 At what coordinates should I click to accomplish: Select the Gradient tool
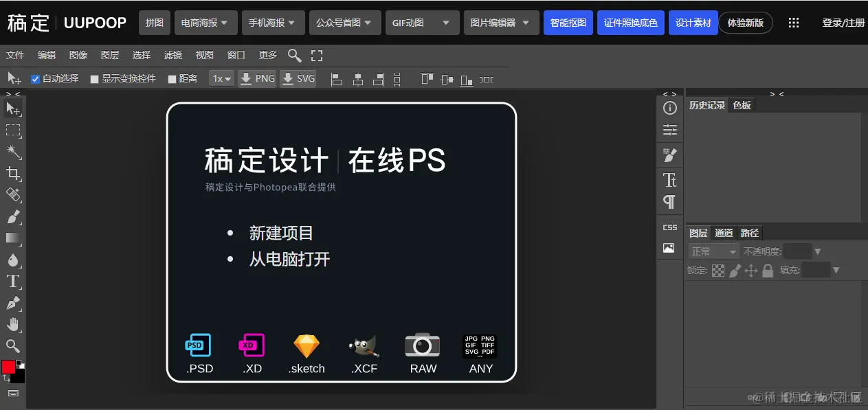(13, 238)
